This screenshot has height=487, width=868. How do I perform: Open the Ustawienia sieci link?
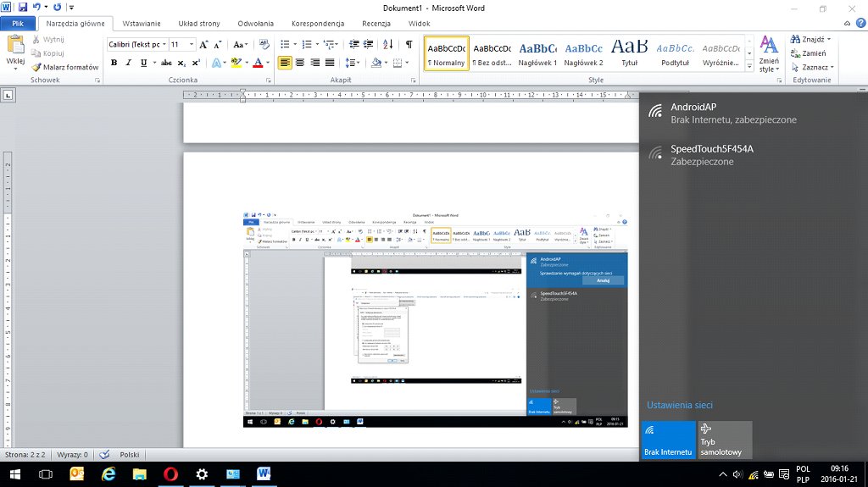[x=679, y=406]
